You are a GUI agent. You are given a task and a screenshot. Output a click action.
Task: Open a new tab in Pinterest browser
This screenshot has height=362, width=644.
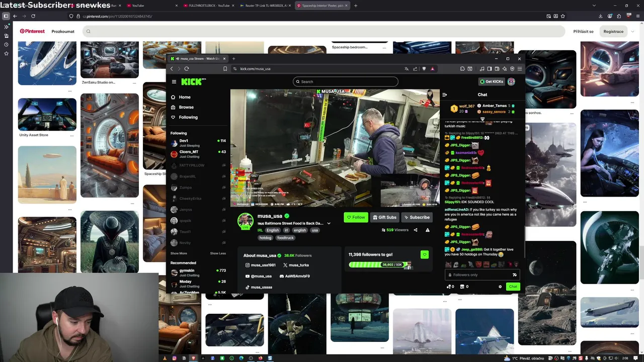tap(356, 6)
